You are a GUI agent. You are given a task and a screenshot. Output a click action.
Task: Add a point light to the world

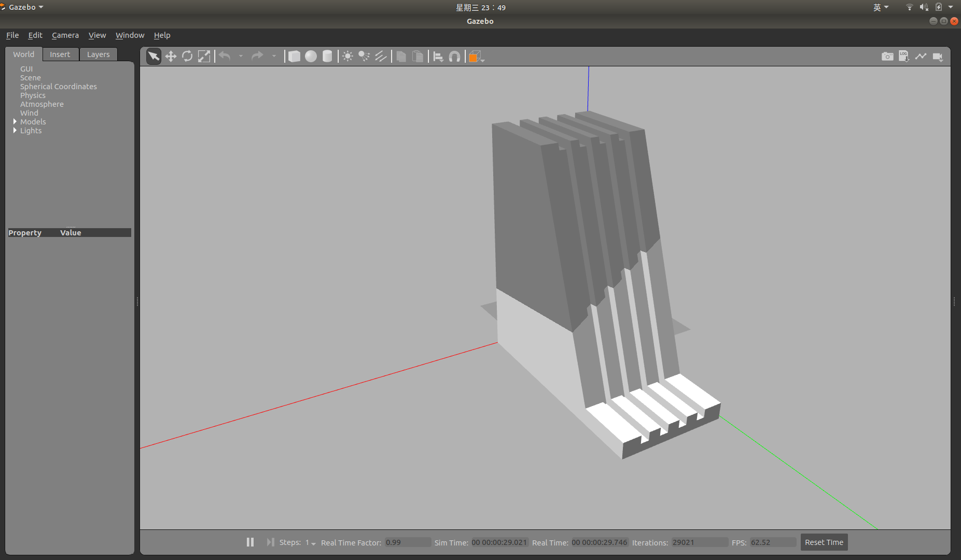[x=347, y=56]
